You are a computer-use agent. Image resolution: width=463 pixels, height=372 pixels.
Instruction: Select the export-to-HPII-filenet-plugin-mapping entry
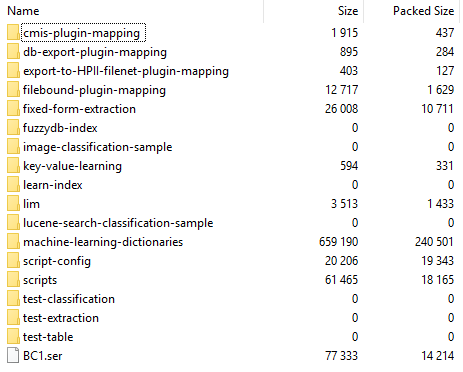pyautogui.click(x=126, y=71)
